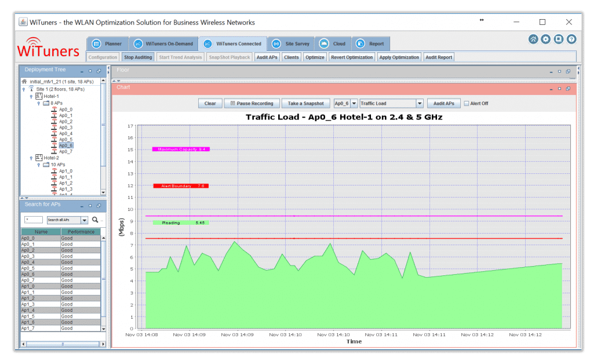Select the Clients sub-tab
The height and width of the screenshot is (364, 597).
292,57
